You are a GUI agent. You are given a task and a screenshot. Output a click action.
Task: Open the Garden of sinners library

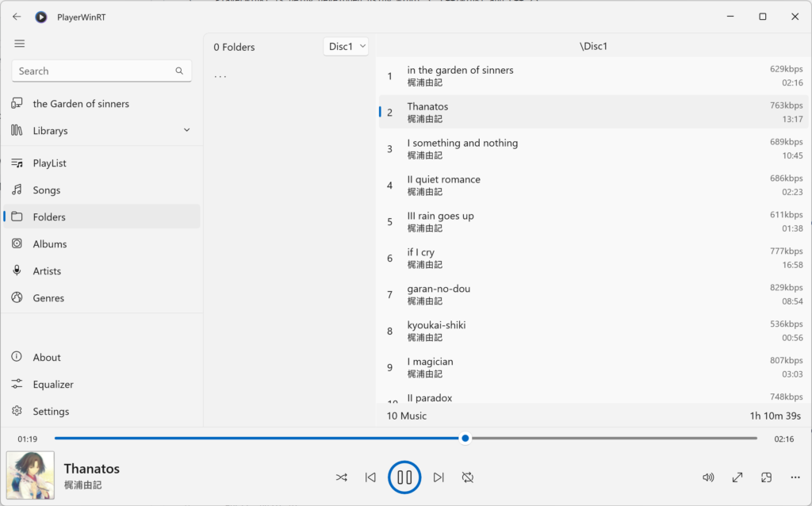[101, 104]
